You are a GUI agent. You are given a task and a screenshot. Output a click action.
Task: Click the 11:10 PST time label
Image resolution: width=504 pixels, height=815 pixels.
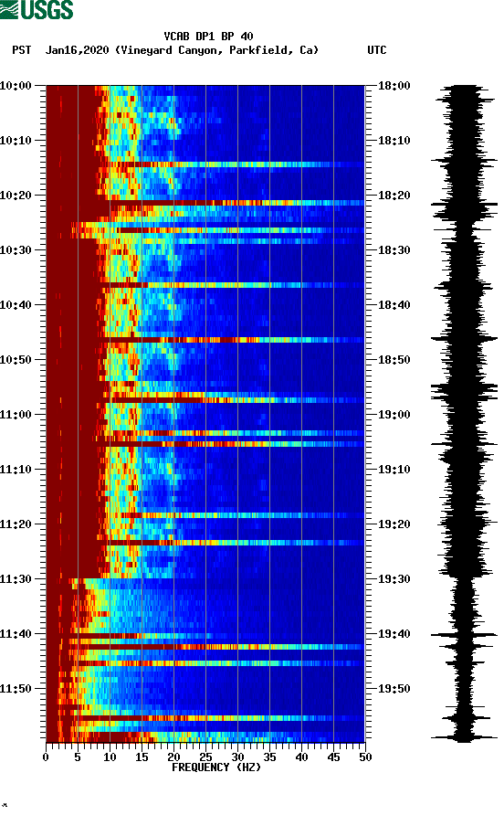click(16, 470)
